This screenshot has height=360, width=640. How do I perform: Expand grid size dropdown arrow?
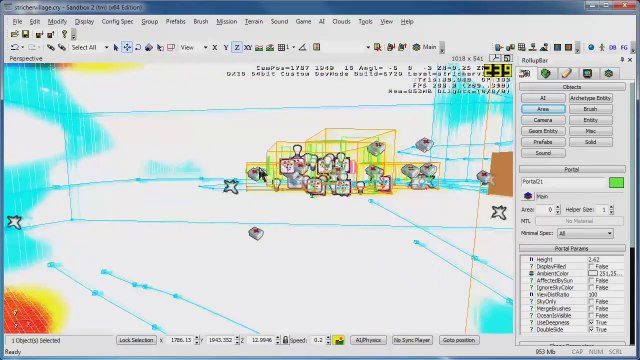pos(293,47)
